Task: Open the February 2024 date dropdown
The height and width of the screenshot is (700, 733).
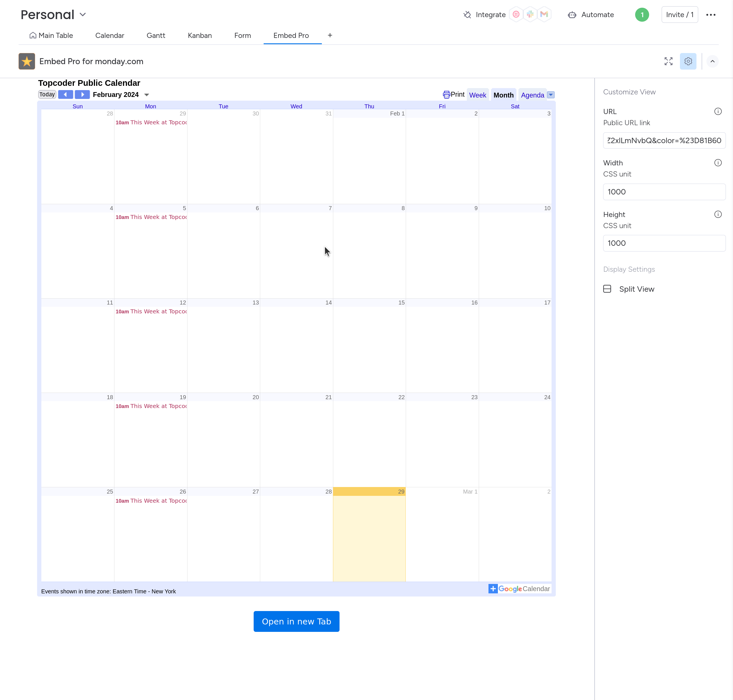Action: point(146,95)
